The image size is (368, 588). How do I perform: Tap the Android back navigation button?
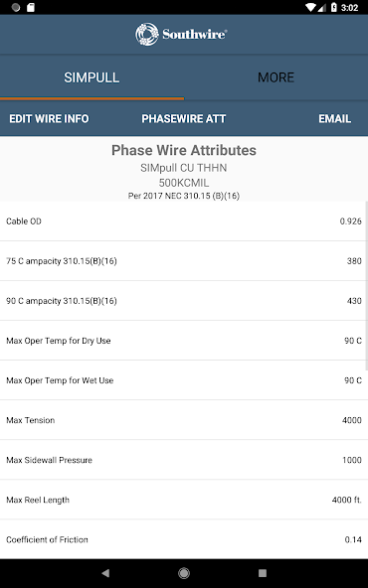coord(105,573)
